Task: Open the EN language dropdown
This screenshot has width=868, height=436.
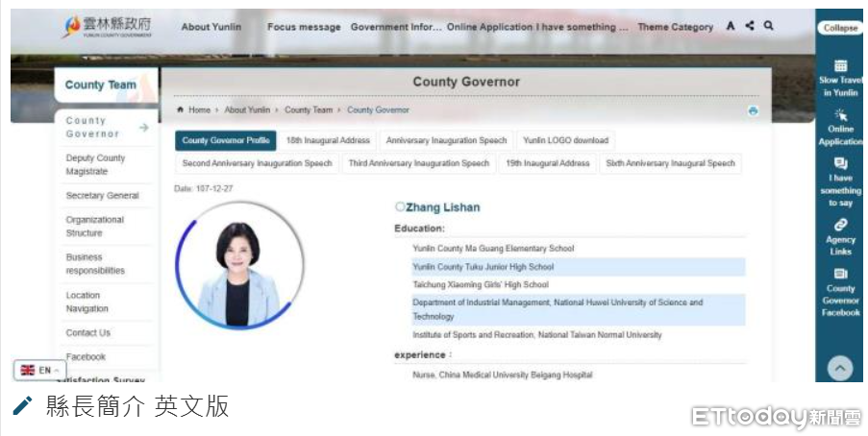Action: pos(39,370)
